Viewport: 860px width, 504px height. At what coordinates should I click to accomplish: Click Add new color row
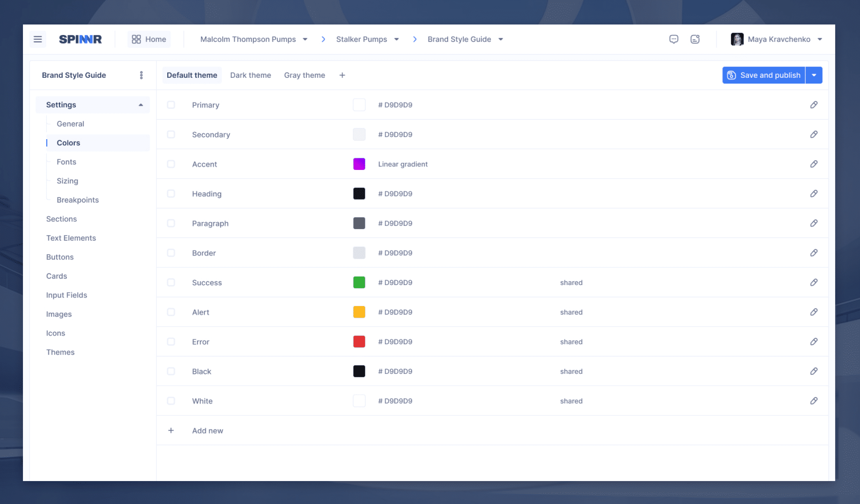[207, 430]
